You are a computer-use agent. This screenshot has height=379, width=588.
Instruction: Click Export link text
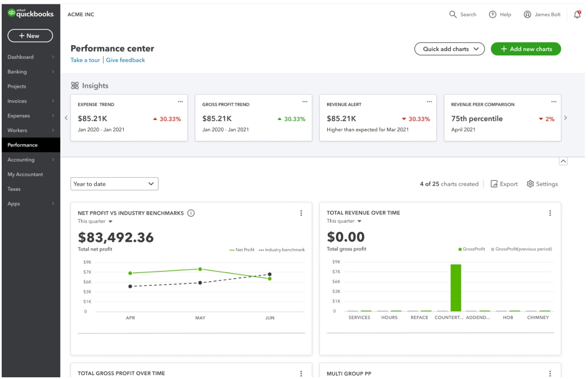[x=509, y=184]
